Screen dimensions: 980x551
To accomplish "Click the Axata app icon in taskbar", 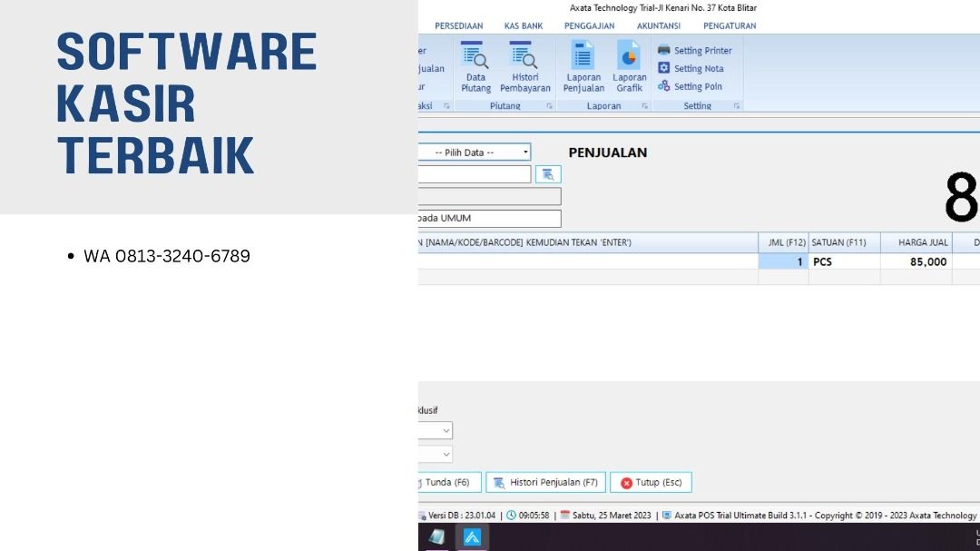I will pyautogui.click(x=472, y=537).
